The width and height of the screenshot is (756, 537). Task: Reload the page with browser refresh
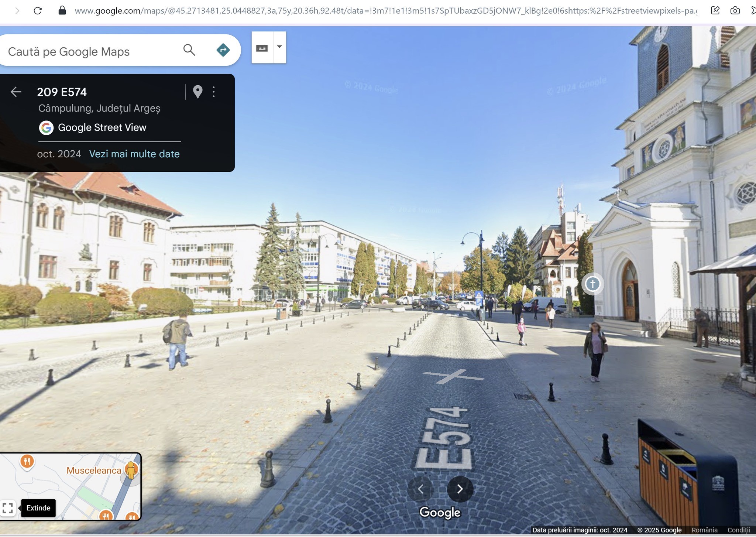point(38,10)
